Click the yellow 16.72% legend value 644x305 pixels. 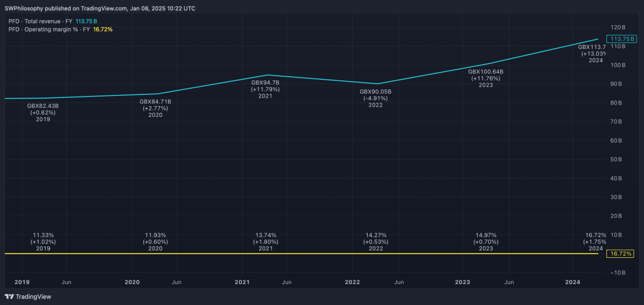pyautogui.click(x=103, y=29)
